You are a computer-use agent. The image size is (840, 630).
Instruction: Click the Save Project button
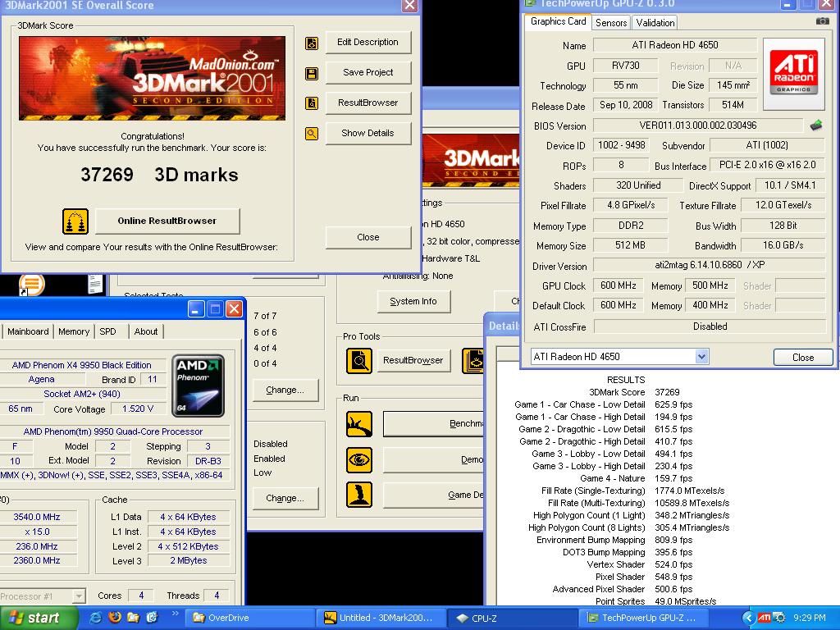tap(368, 72)
